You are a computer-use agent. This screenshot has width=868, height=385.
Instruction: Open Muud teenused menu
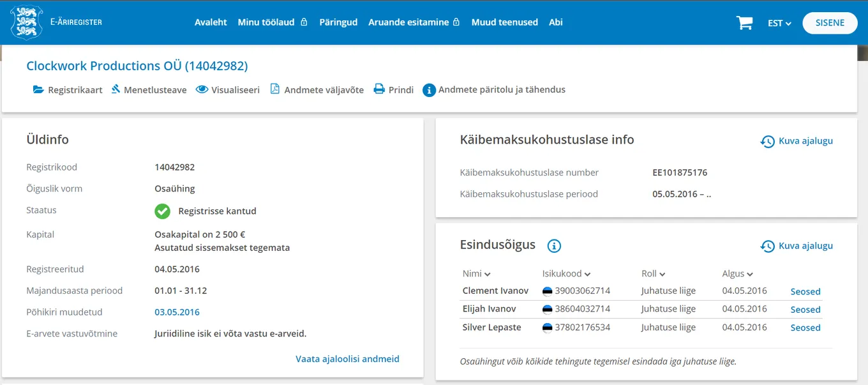click(505, 22)
